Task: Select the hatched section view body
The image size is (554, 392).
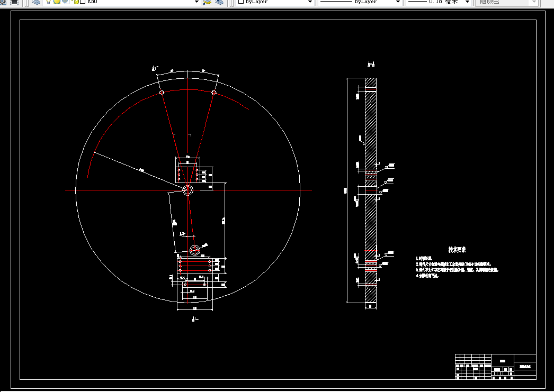Action: (x=371, y=190)
